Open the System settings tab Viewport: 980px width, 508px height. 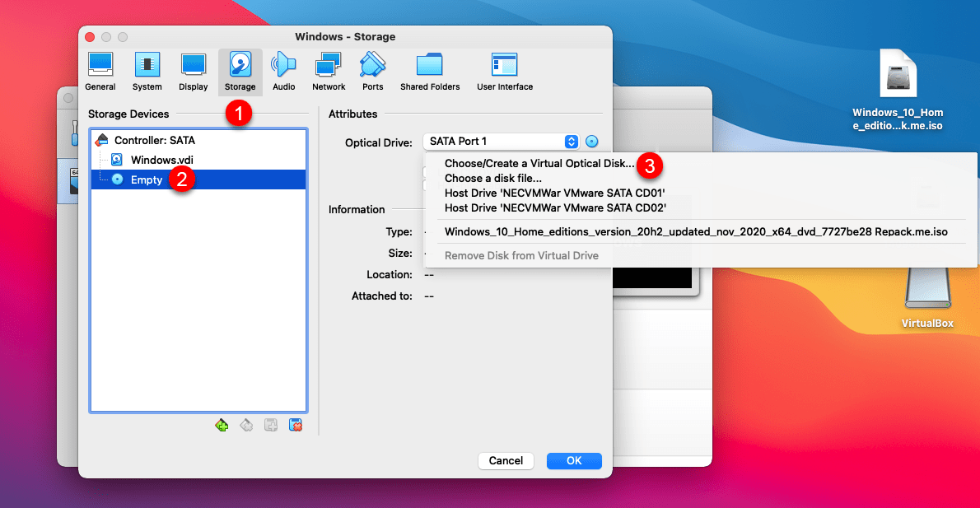pyautogui.click(x=147, y=72)
